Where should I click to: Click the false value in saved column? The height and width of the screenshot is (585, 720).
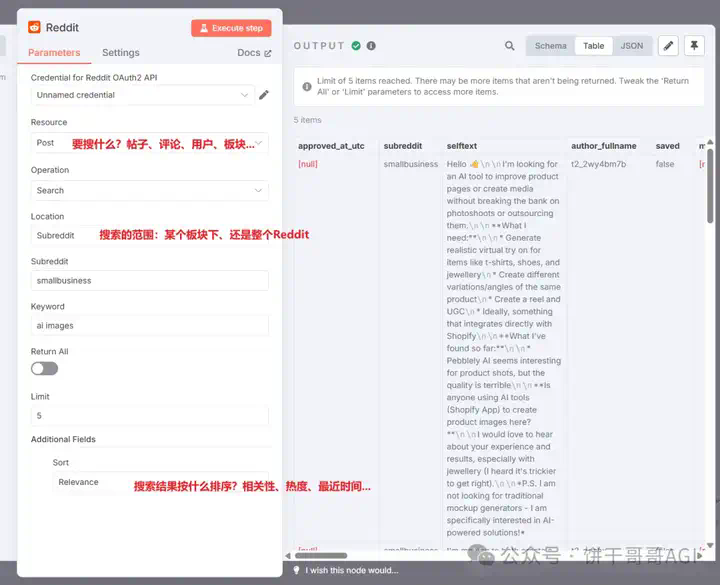click(664, 164)
